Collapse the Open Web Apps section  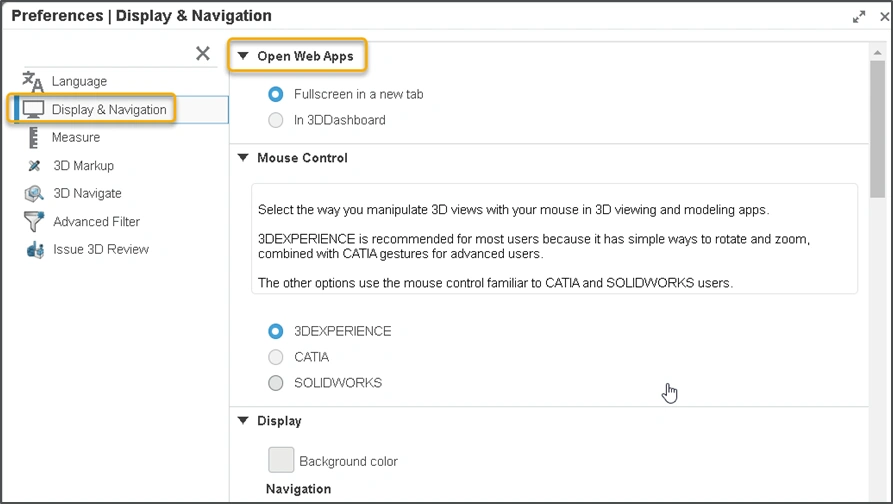coord(243,56)
